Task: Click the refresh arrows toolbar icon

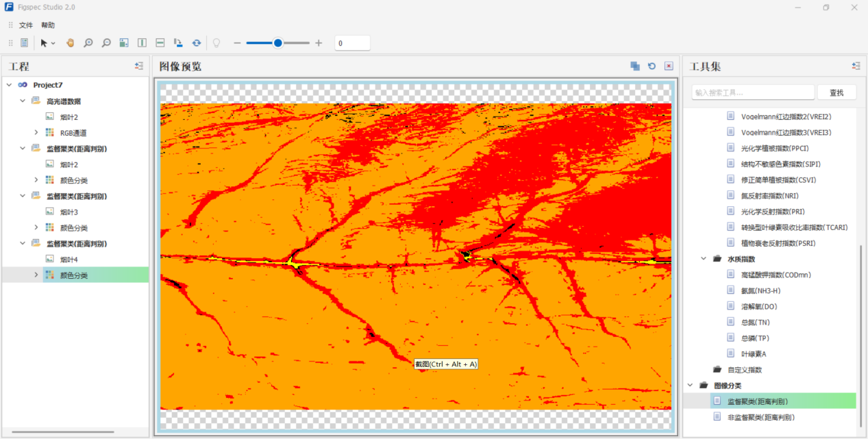Action: (197, 43)
